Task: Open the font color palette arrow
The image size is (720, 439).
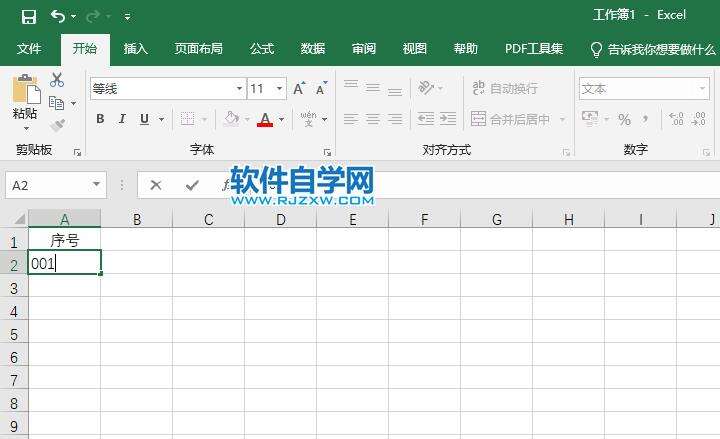Action: pyautogui.click(x=281, y=120)
